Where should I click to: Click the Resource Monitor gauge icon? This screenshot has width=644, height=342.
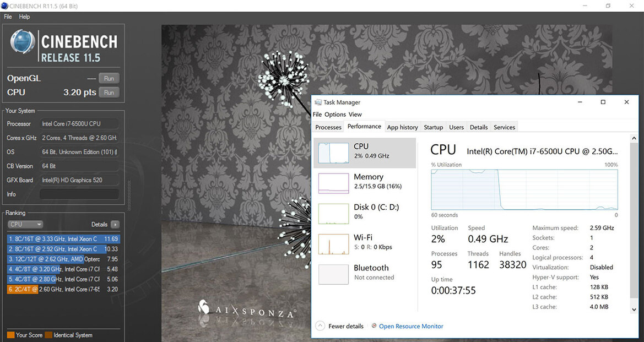coord(374,326)
